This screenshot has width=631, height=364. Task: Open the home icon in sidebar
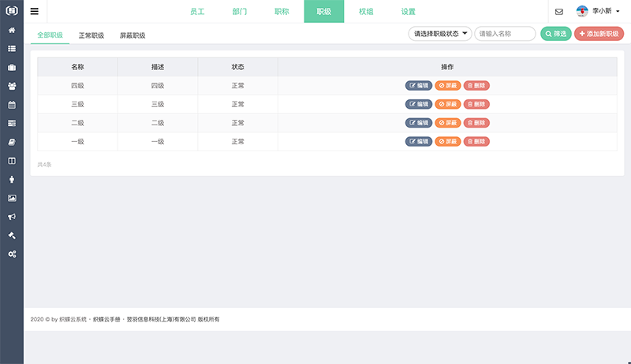click(12, 30)
